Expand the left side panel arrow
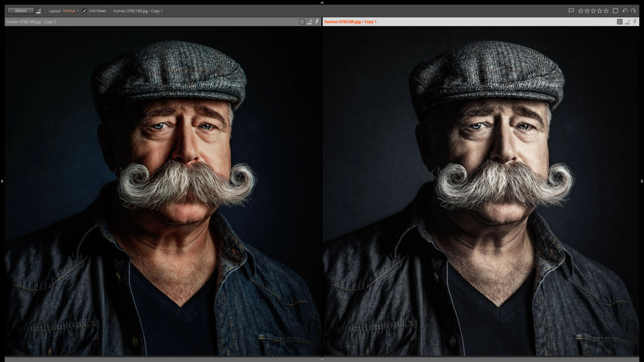The height and width of the screenshot is (362, 644). click(2, 181)
